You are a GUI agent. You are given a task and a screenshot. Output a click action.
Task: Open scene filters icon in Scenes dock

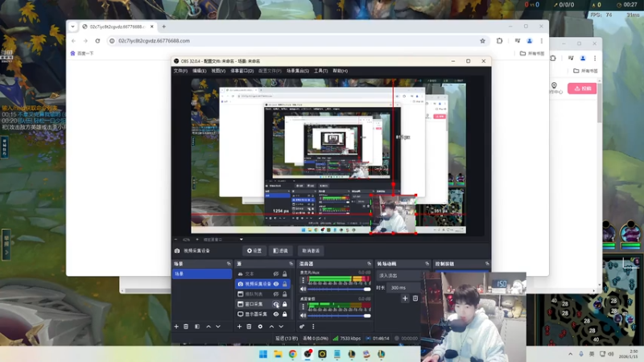(x=197, y=327)
